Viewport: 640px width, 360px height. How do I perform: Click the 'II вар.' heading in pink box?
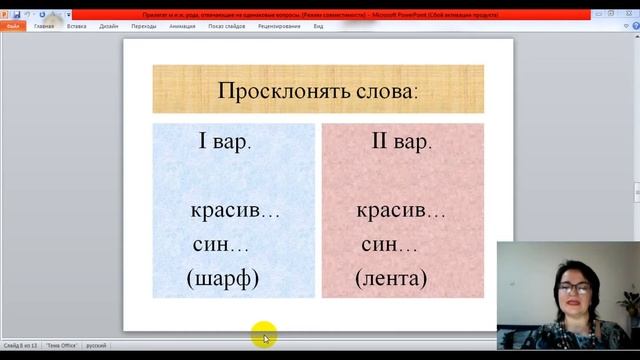402,141
